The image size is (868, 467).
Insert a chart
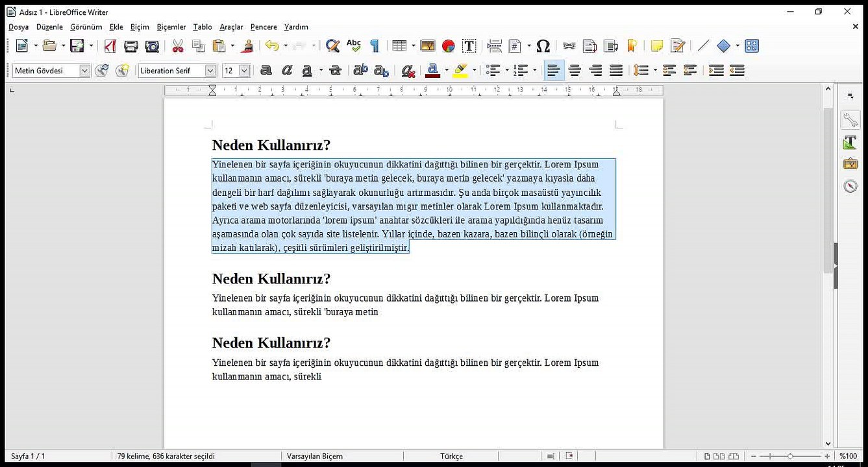tap(449, 45)
